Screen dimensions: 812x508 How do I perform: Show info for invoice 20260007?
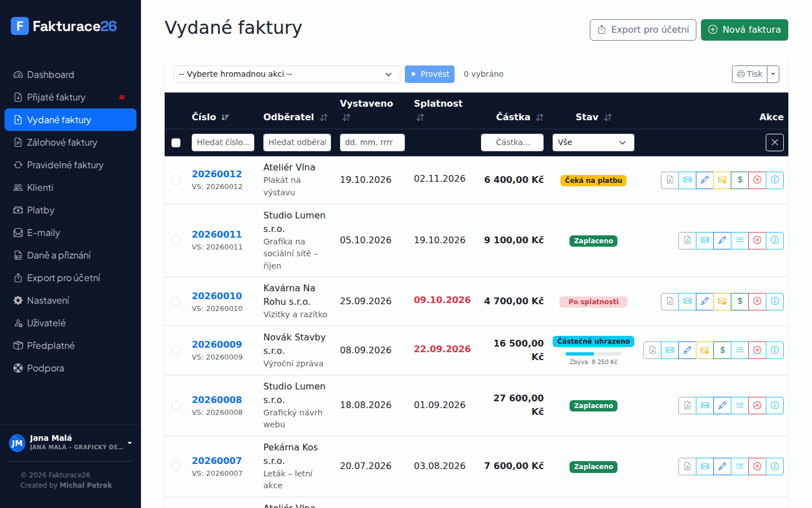(x=775, y=466)
